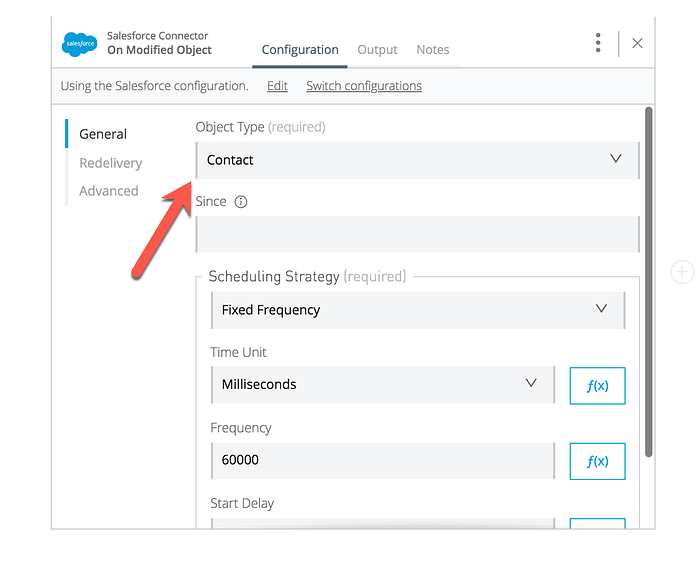Open the Scheduling Strategy Fixed Frequency dropdown

pyautogui.click(x=418, y=310)
